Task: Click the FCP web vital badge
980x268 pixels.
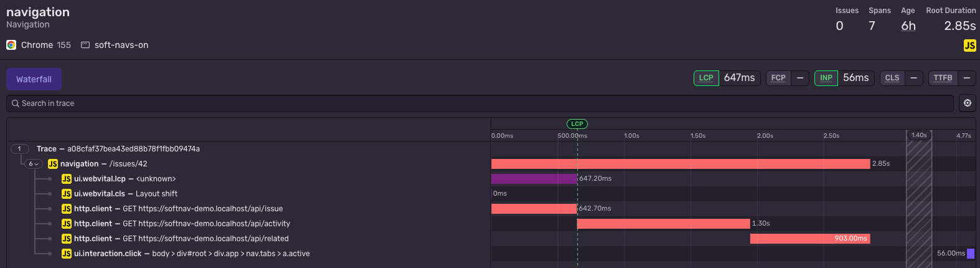Action: (778, 78)
